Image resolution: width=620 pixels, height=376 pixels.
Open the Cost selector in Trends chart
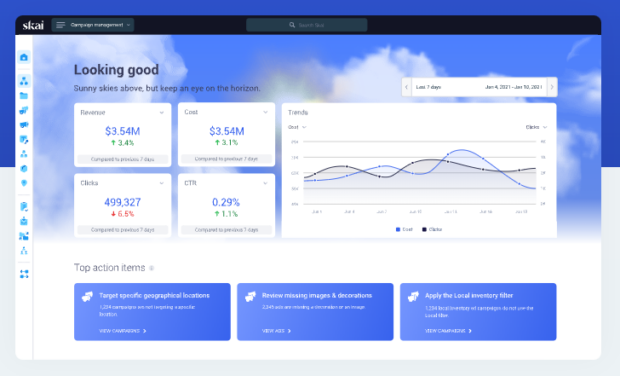click(x=297, y=127)
